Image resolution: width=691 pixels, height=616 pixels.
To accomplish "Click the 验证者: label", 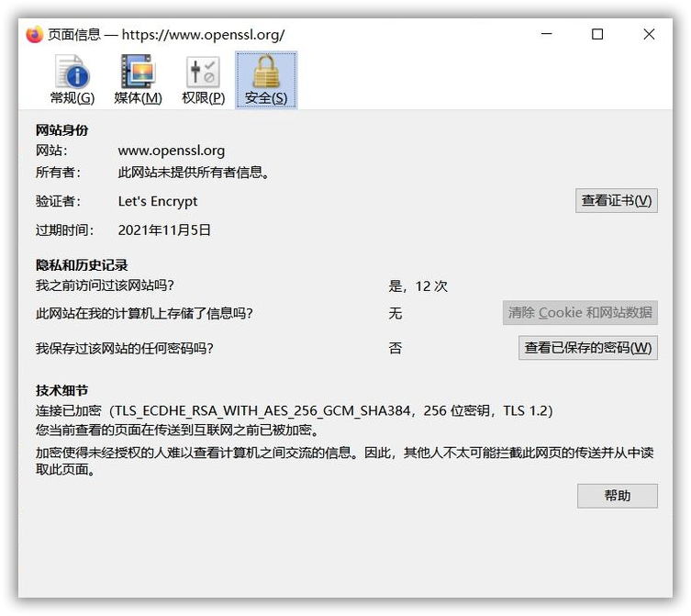I will [58, 202].
